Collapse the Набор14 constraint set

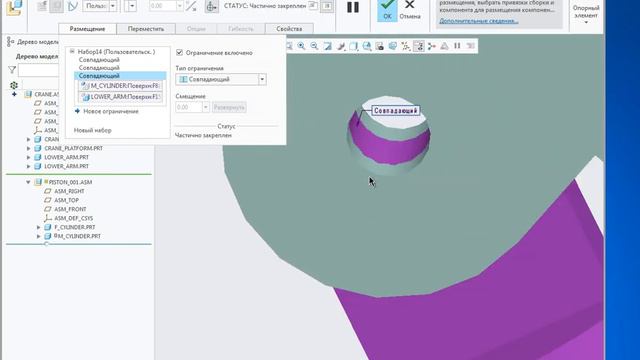[x=72, y=51]
